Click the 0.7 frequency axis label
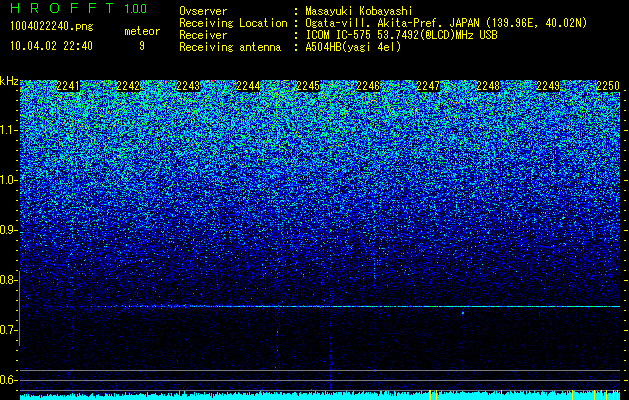Viewport: 629px width, 400px height. pos(8,330)
